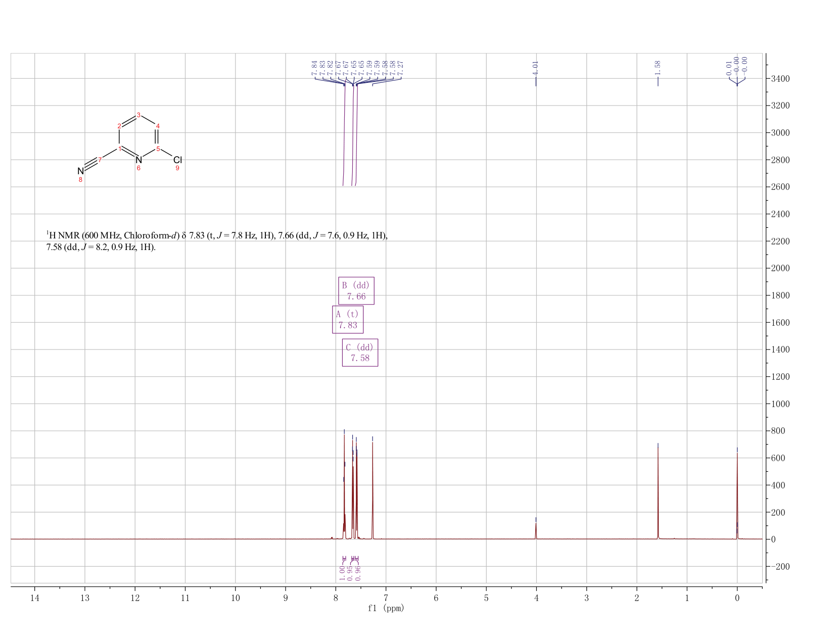
Task: Click the x-axis tick label 1
Action: point(687,598)
